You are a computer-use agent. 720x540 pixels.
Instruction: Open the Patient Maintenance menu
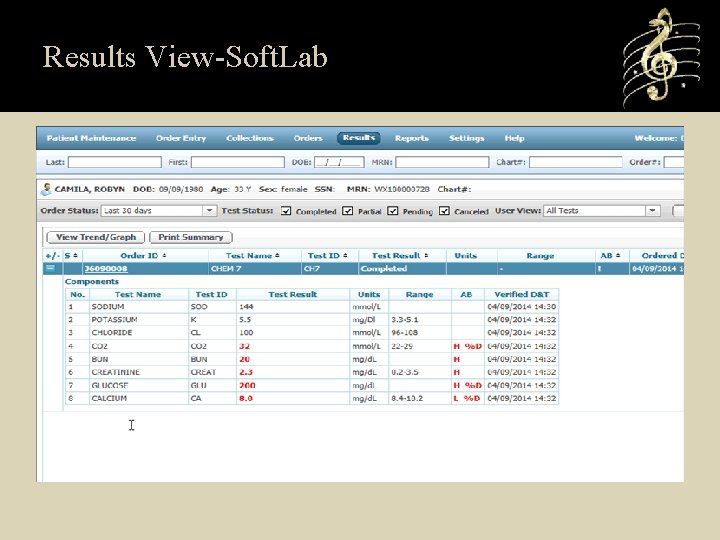pyautogui.click(x=91, y=138)
